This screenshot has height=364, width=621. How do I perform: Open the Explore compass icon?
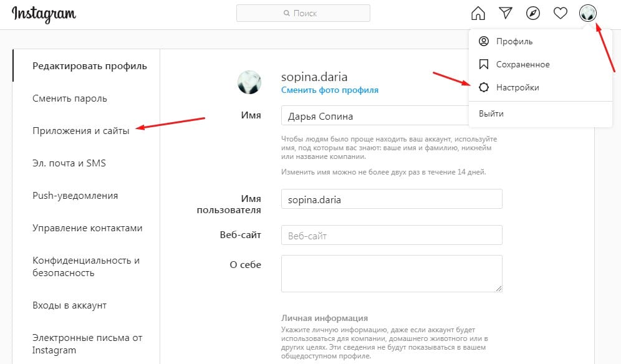(x=532, y=13)
